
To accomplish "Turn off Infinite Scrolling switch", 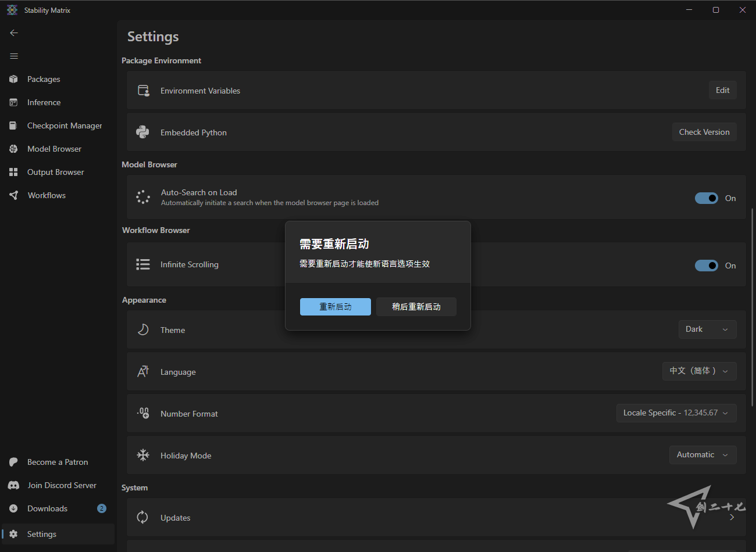I will click(x=707, y=266).
